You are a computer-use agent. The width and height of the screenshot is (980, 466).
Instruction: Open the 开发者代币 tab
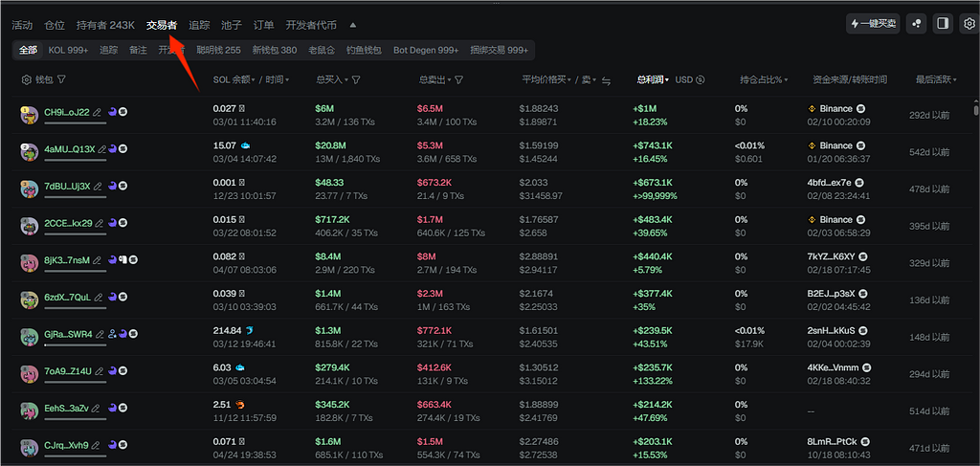pyautogui.click(x=313, y=25)
